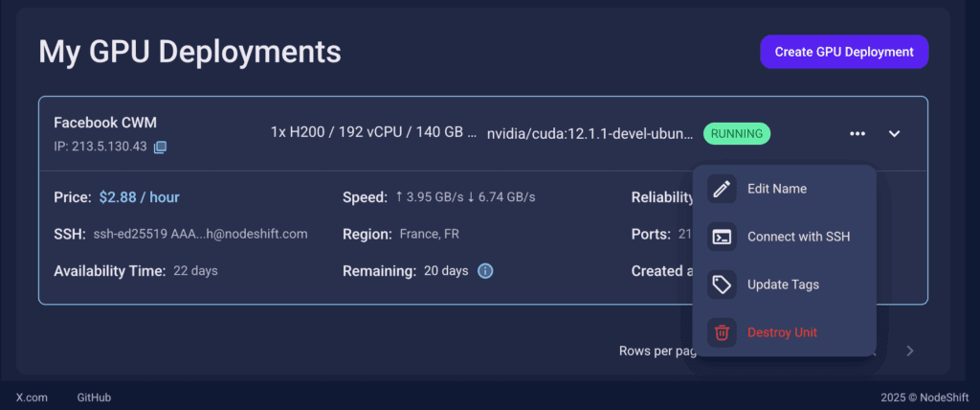Go to next page with right arrow
This screenshot has width=980, height=410.
[910, 351]
